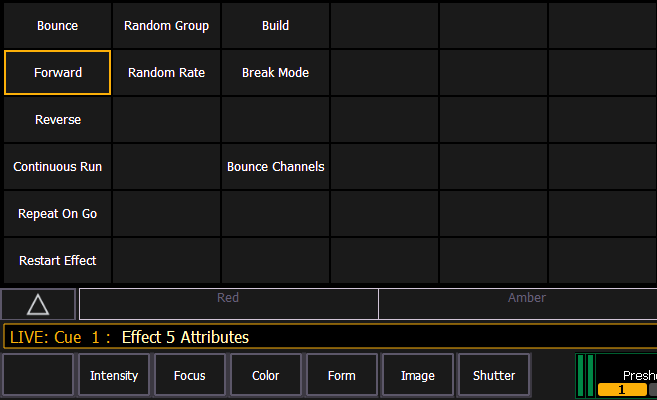Open the Intensity parameter category
657x400 pixels.
114,376
